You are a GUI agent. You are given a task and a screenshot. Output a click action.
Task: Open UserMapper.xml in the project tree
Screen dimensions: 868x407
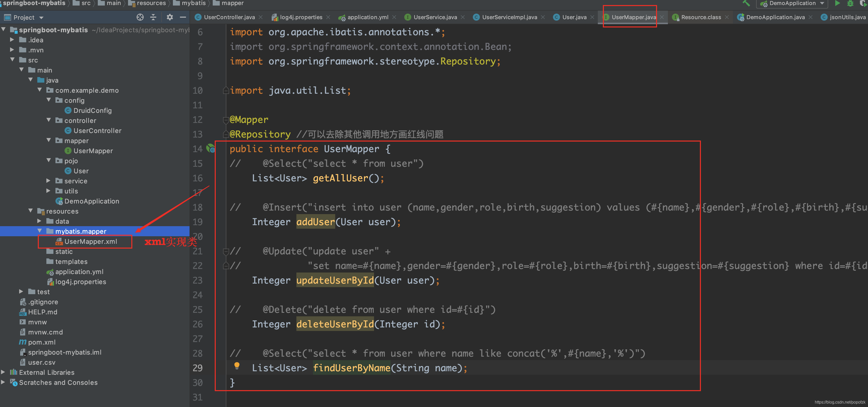click(x=91, y=241)
